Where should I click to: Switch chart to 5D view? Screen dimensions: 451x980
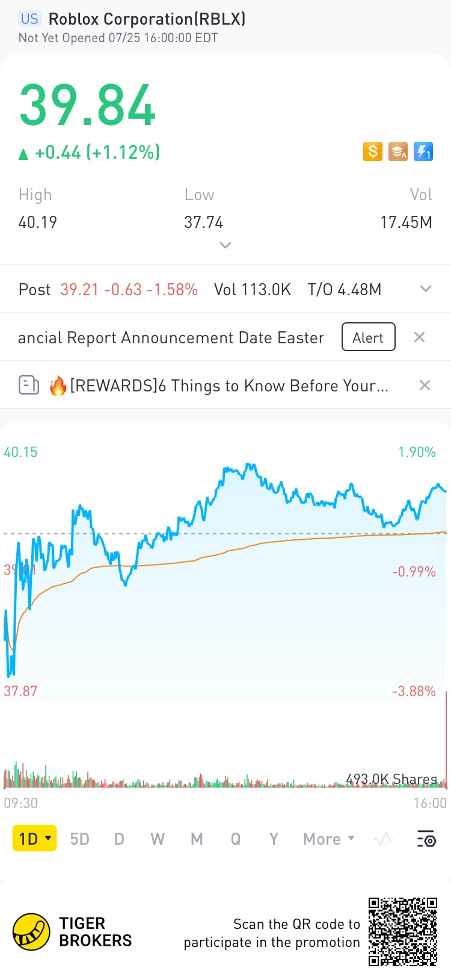point(79,839)
